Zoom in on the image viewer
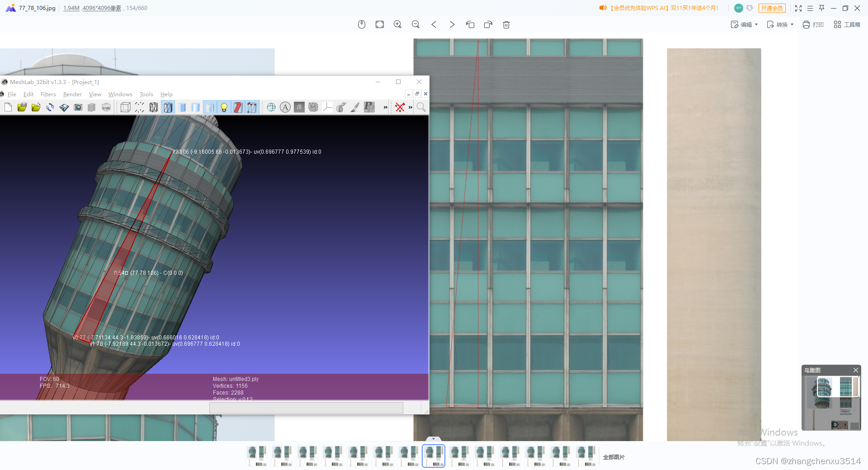 click(x=398, y=24)
